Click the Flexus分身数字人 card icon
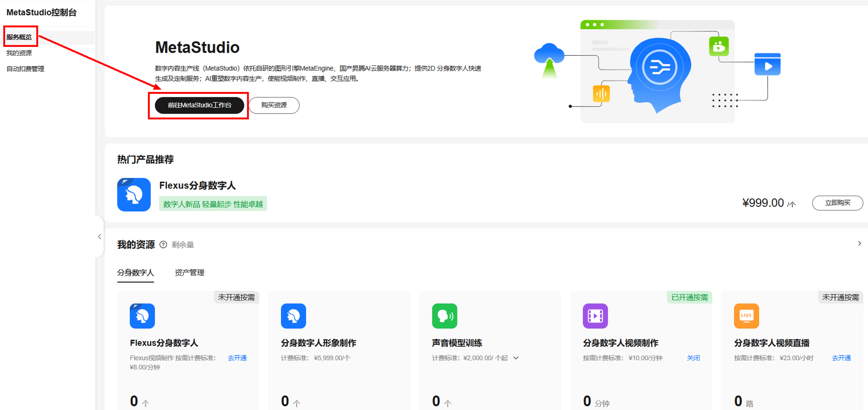The image size is (868, 410). (x=142, y=316)
